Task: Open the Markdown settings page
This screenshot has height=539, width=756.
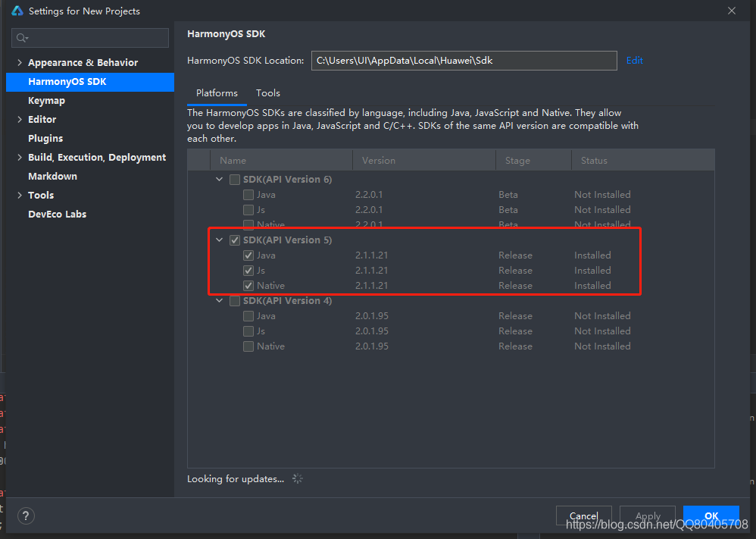Action: tap(52, 176)
